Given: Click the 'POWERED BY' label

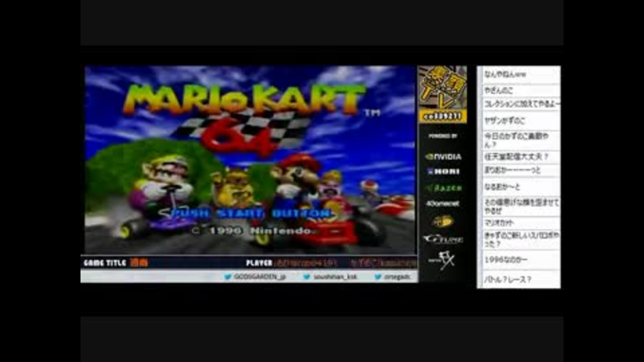Looking at the screenshot, I should [x=443, y=136].
